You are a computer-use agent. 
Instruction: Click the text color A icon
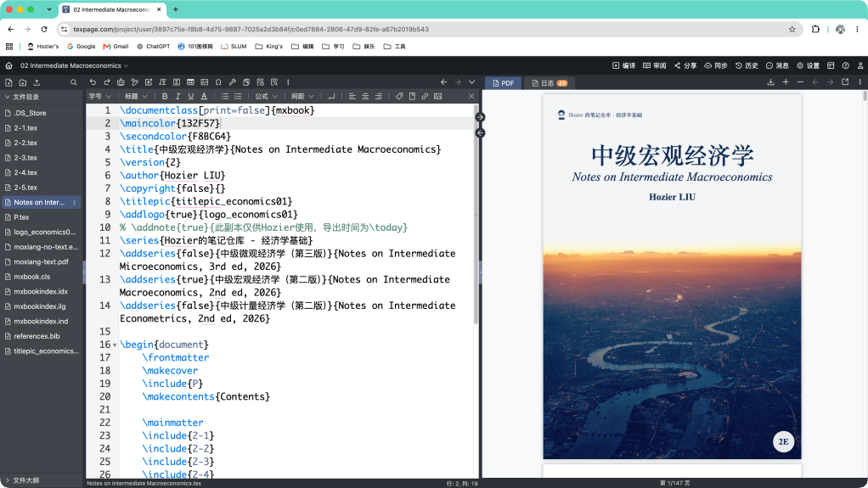(x=205, y=96)
